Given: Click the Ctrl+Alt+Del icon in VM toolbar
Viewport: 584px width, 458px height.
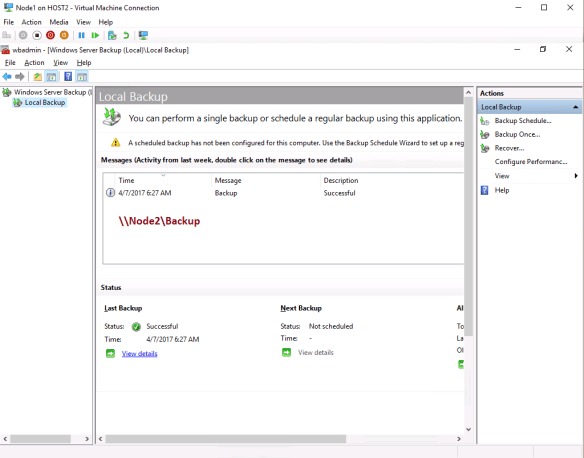Looking at the screenshot, I should [6, 35].
